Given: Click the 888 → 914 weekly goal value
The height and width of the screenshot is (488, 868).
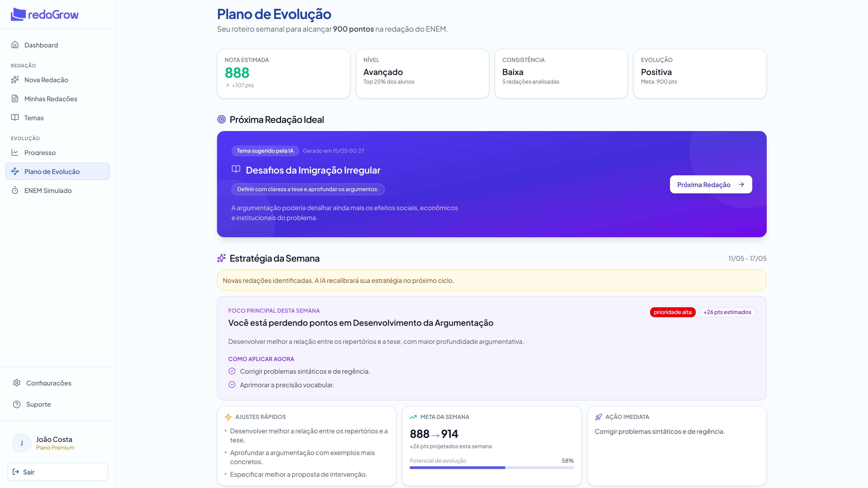Looking at the screenshot, I should click(x=434, y=434).
